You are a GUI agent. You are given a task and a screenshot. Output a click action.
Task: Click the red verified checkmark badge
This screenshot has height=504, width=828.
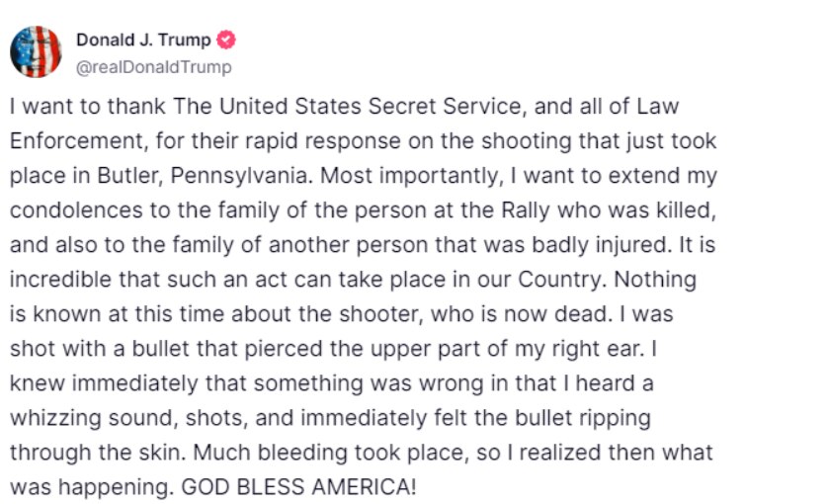point(226,40)
